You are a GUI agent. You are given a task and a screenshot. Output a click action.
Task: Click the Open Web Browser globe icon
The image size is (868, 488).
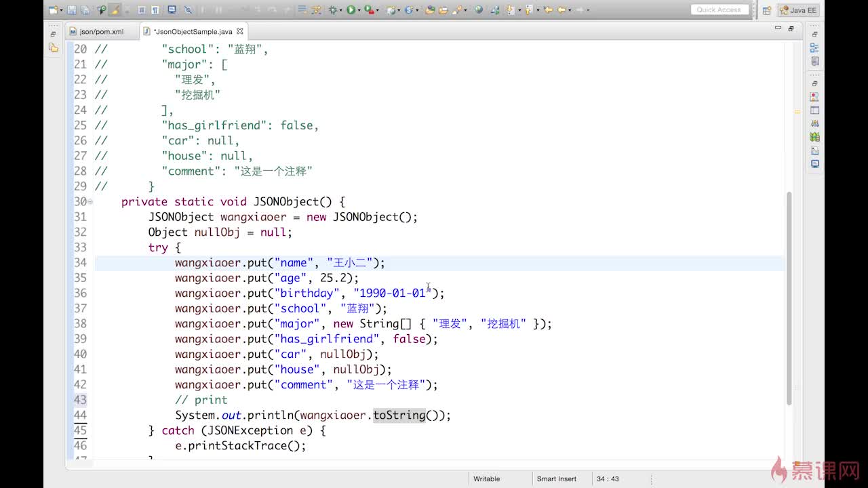(479, 9)
